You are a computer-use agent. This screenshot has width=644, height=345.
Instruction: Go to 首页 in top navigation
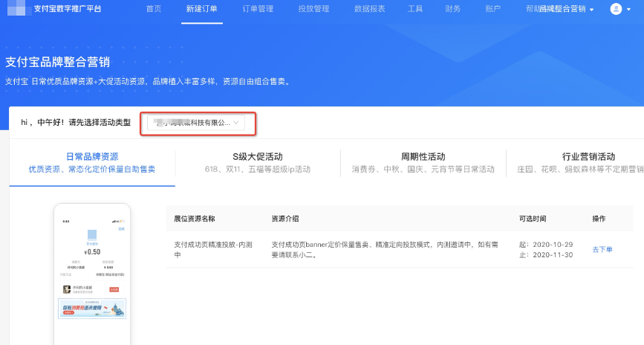154,9
